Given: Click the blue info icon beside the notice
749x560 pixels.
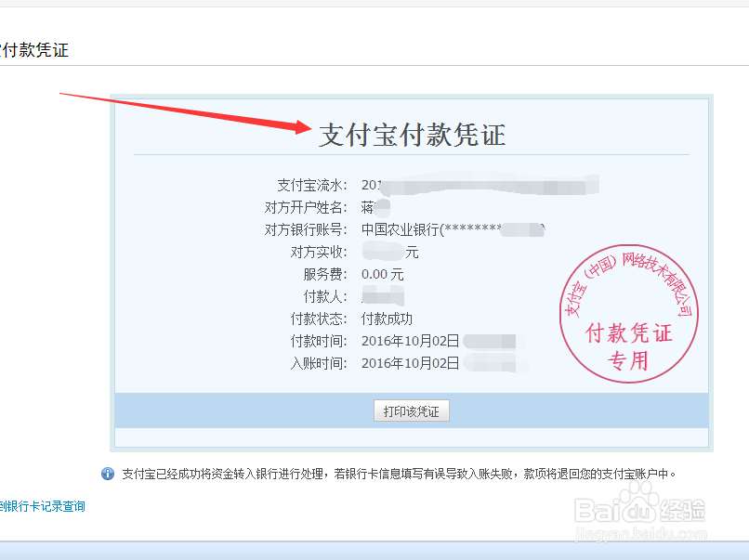Looking at the screenshot, I should point(108,474).
